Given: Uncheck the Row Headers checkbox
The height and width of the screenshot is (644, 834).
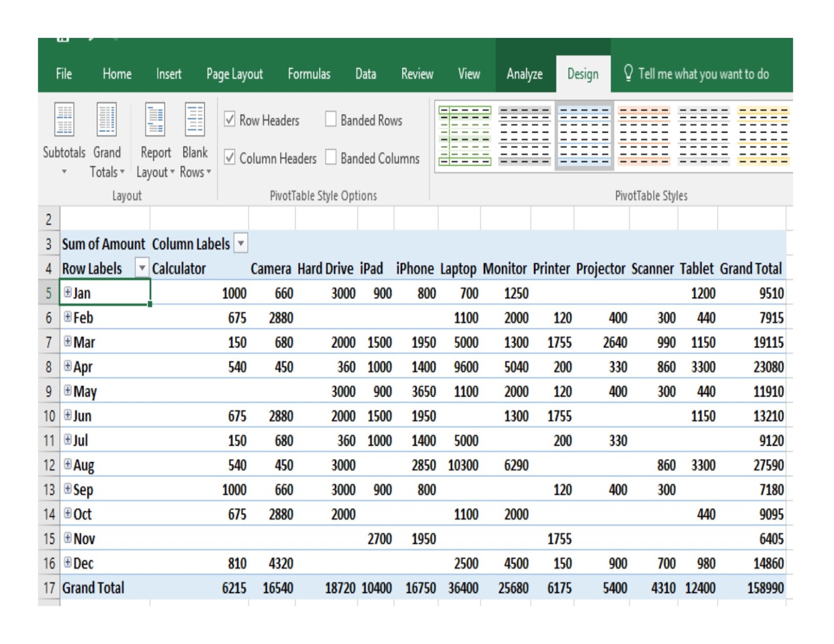Looking at the screenshot, I should pos(229,119).
